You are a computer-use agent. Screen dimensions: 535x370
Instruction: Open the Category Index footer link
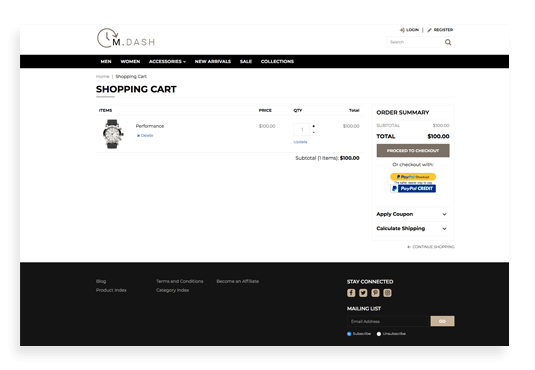[172, 290]
